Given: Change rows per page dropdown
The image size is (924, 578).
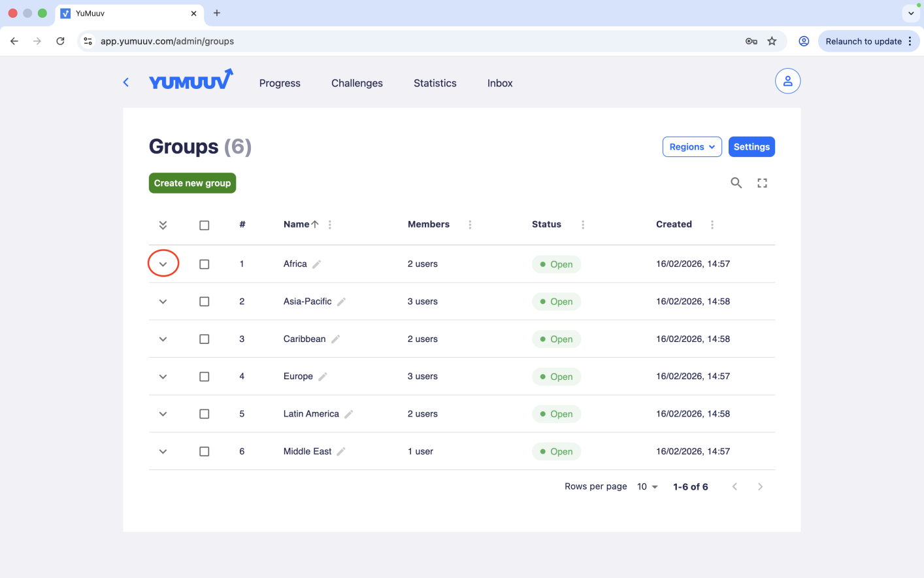Looking at the screenshot, I should [x=648, y=487].
